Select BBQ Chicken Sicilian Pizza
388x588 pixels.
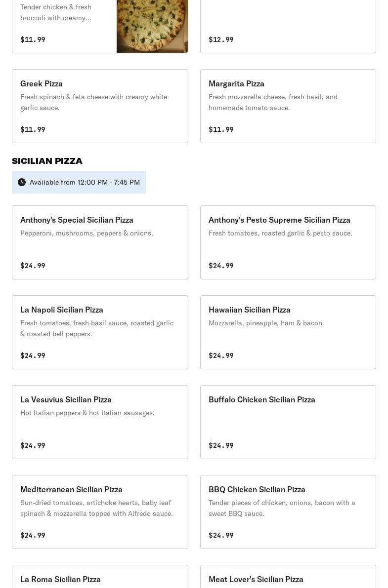(288, 512)
